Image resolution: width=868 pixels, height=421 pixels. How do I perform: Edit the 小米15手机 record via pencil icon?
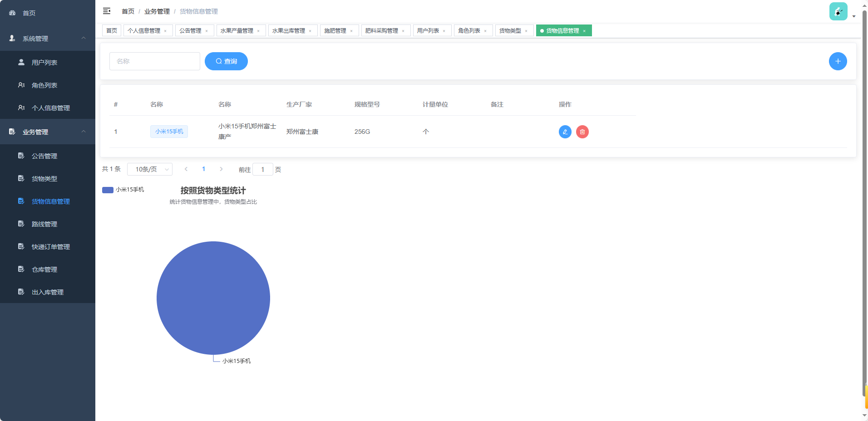[564, 132]
